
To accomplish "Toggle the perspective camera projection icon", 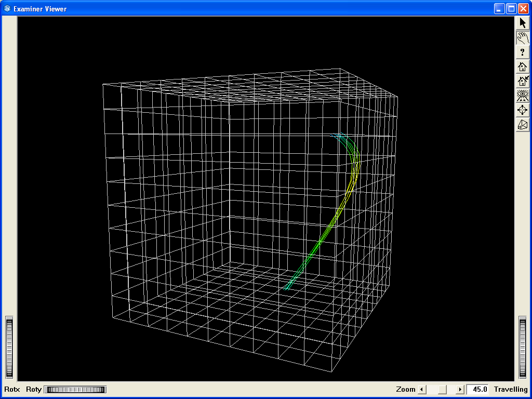I will point(523,125).
